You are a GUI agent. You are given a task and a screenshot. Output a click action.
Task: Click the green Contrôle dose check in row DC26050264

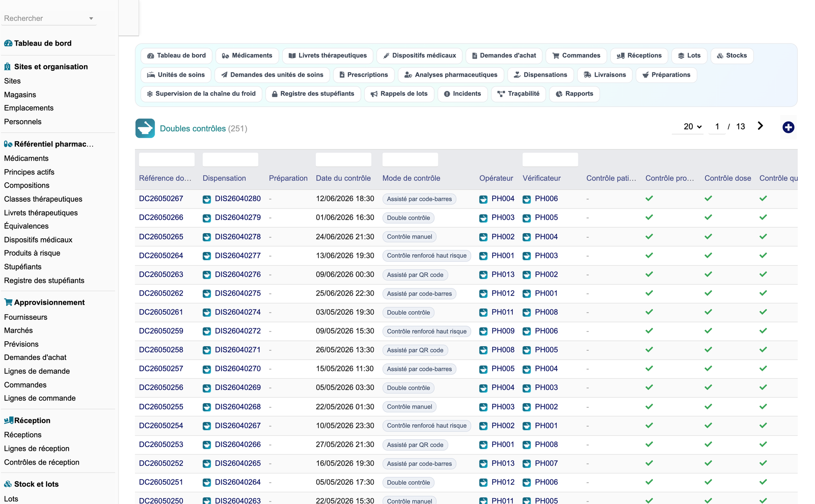[x=708, y=255]
